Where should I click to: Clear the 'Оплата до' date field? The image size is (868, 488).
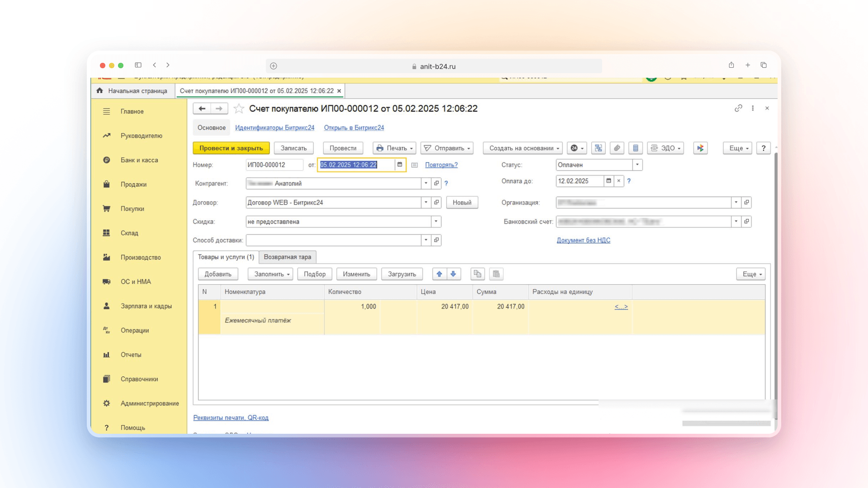pos(619,181)
